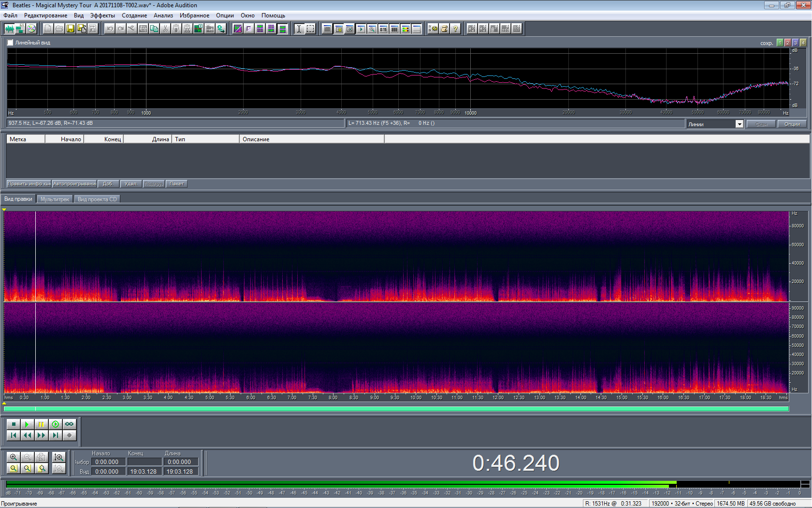
Task: Jump to end with go-to-end button
Action: tap(56, 435)
